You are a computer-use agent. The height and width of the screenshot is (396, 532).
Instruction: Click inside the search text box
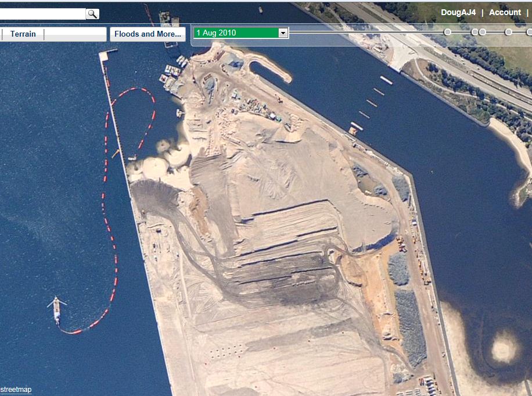[x=42, y=14]
